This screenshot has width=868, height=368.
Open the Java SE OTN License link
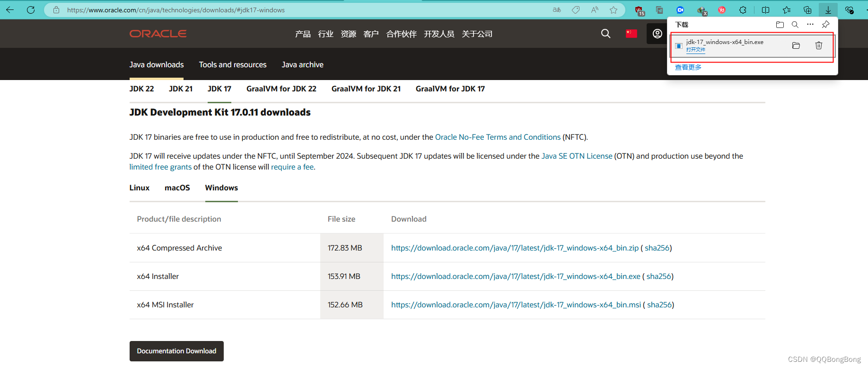577,156
